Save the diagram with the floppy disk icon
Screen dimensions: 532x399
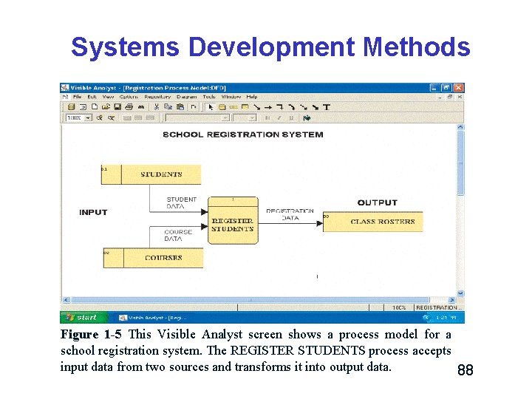click(117, 107)
